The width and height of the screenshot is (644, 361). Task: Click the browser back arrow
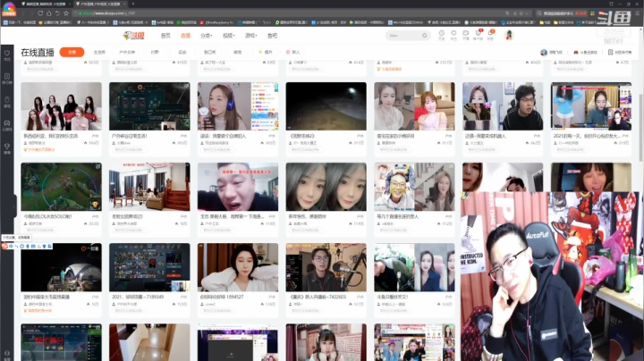22,13
